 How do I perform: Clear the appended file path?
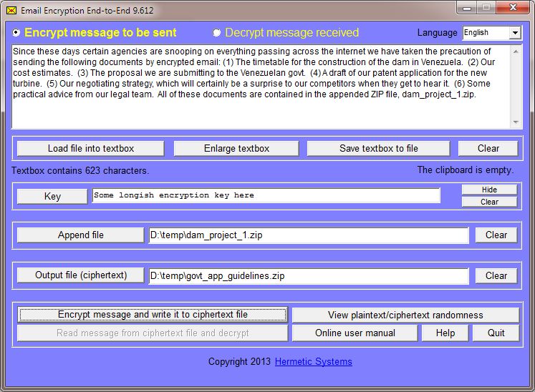coord(496,235)
